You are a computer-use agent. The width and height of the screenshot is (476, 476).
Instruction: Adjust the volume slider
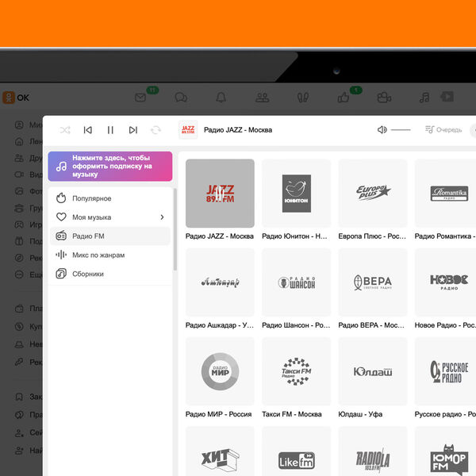click(401, 129)
